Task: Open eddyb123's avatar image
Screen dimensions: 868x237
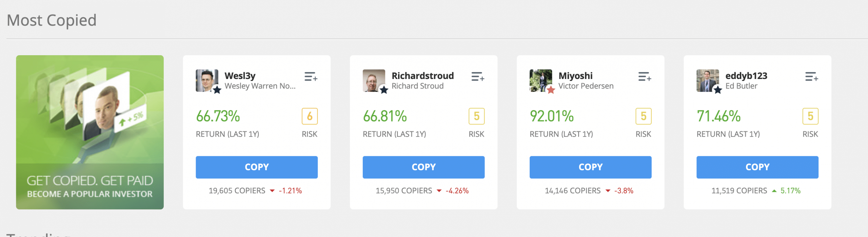Action: [x=707, y=81]
